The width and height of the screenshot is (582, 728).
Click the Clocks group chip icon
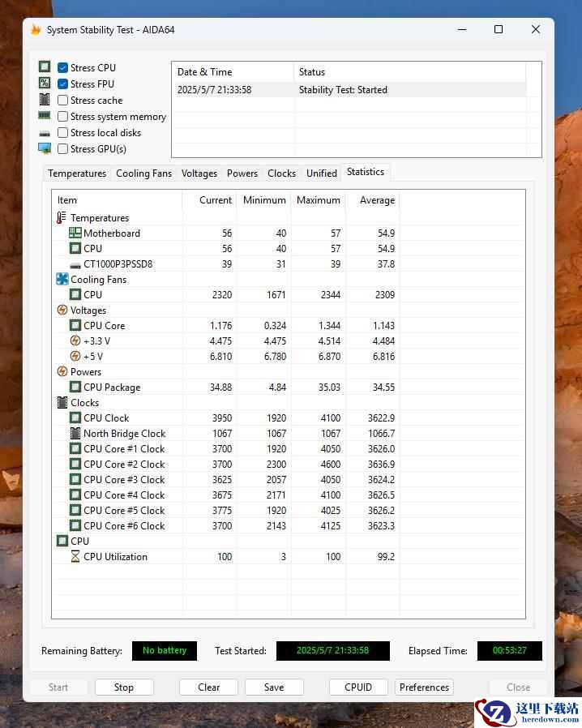(x=62, y=403)
